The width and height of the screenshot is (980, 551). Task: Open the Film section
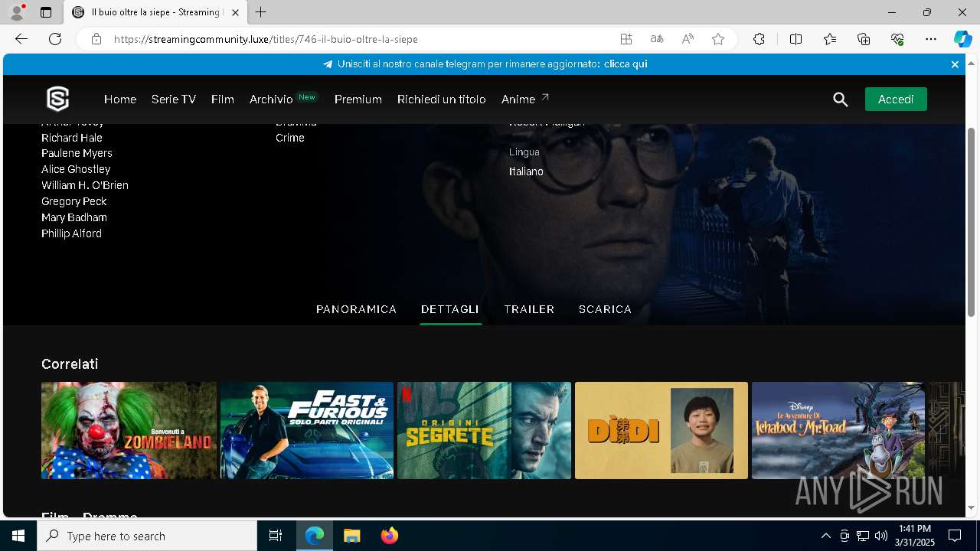click(223, 99)
